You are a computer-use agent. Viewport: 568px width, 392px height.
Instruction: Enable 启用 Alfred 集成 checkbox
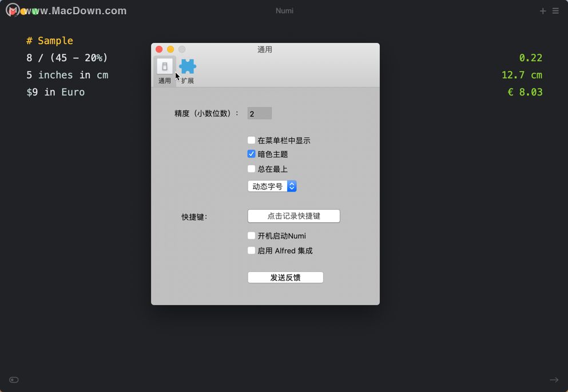251,250
